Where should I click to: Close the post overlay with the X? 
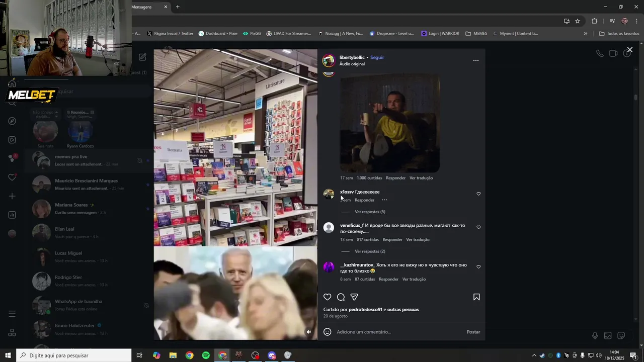point(629,50)
